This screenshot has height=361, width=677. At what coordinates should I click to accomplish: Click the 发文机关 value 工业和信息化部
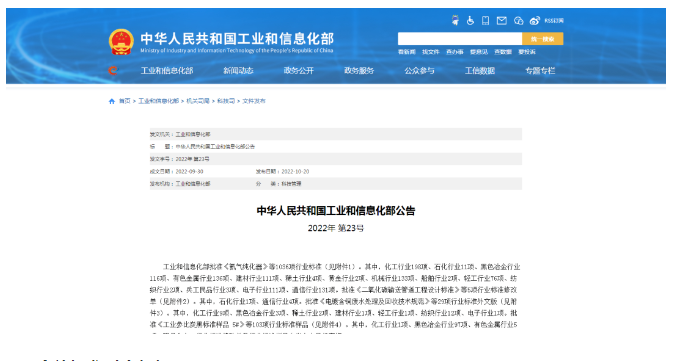pos(193,134)
